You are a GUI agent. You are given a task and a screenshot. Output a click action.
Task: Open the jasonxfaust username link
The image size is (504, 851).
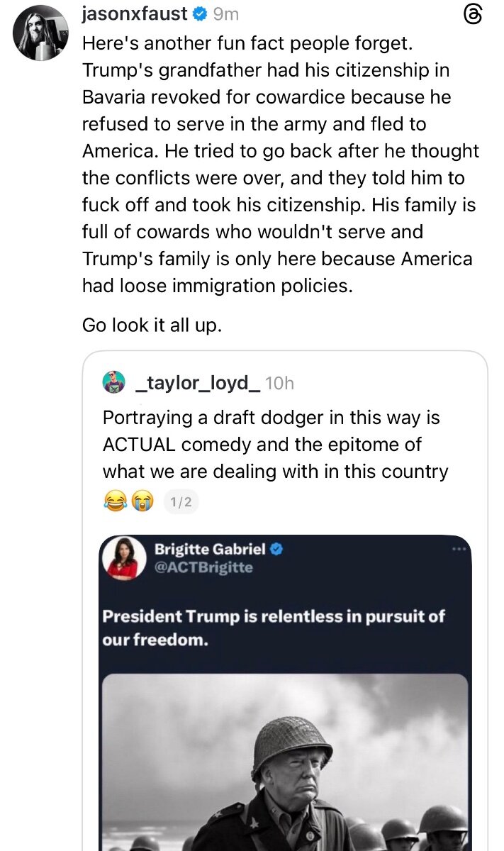pos(135,13)
